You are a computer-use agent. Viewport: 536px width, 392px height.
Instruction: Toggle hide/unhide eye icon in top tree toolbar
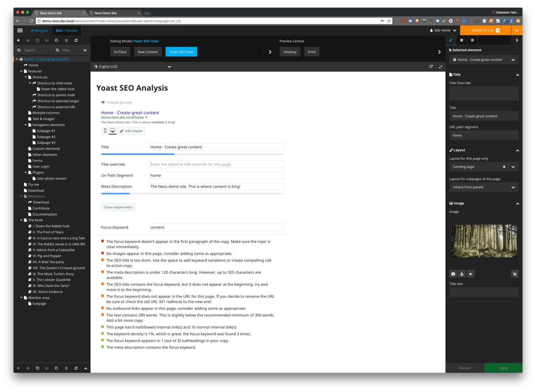coord(28,40)
